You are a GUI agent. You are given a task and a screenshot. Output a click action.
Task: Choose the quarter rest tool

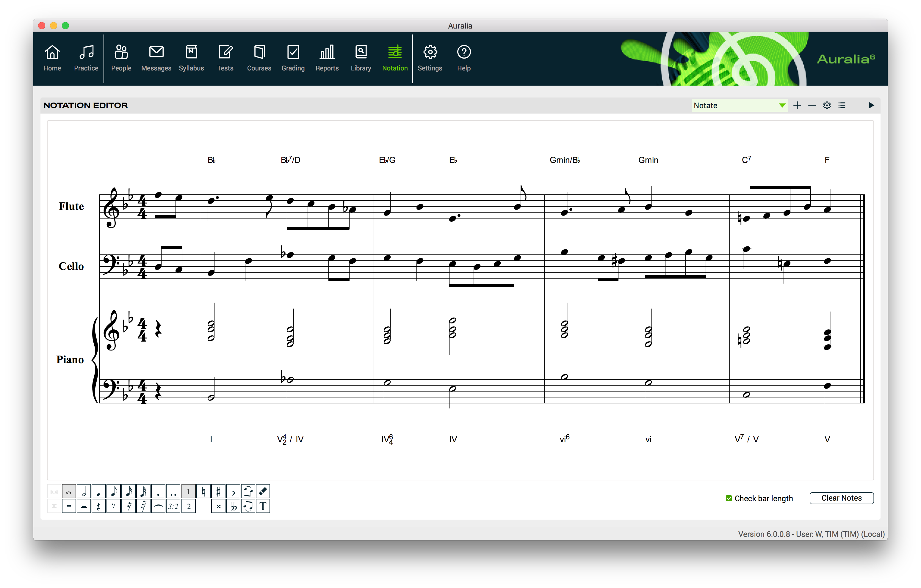pos(99,507)
